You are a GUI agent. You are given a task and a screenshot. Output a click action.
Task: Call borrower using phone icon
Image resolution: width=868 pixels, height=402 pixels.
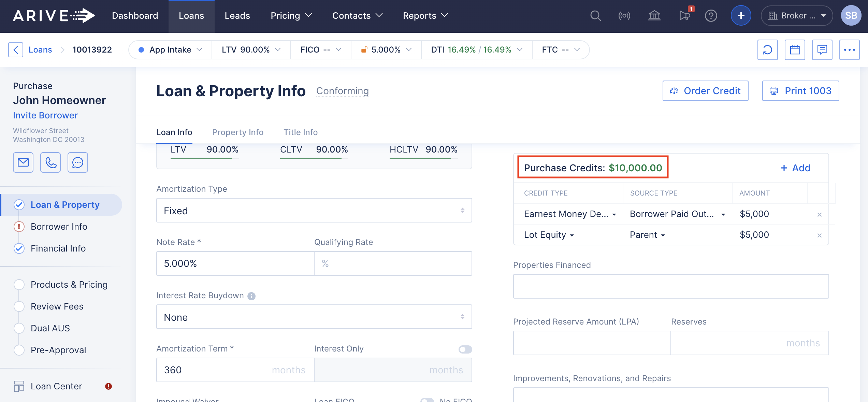point(50,162)
